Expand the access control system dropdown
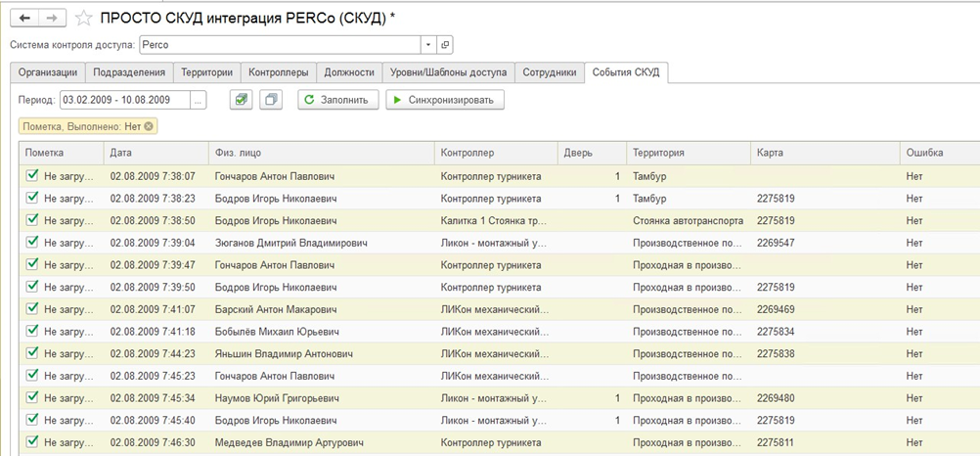This screenshot has width=980, height=456. [427, 44]
